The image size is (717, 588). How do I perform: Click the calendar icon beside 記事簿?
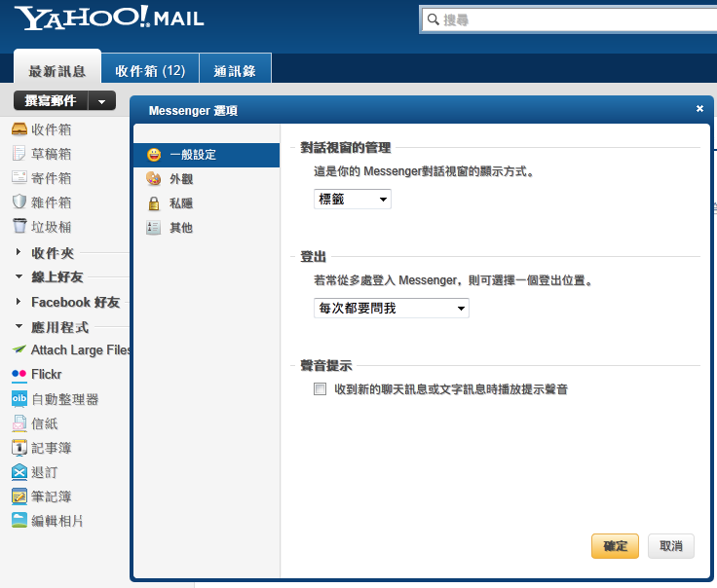point(19,448)
